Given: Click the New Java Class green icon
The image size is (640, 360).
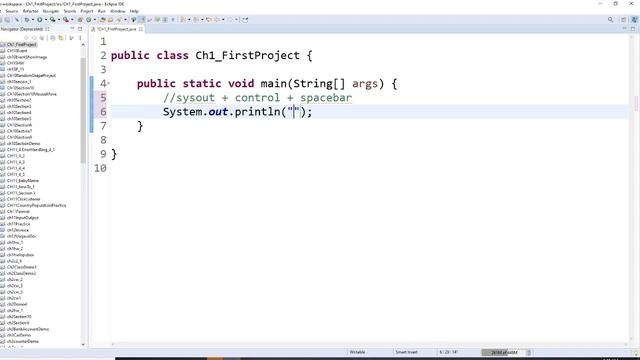Looking at the screenshot, I should coord(89,20).
